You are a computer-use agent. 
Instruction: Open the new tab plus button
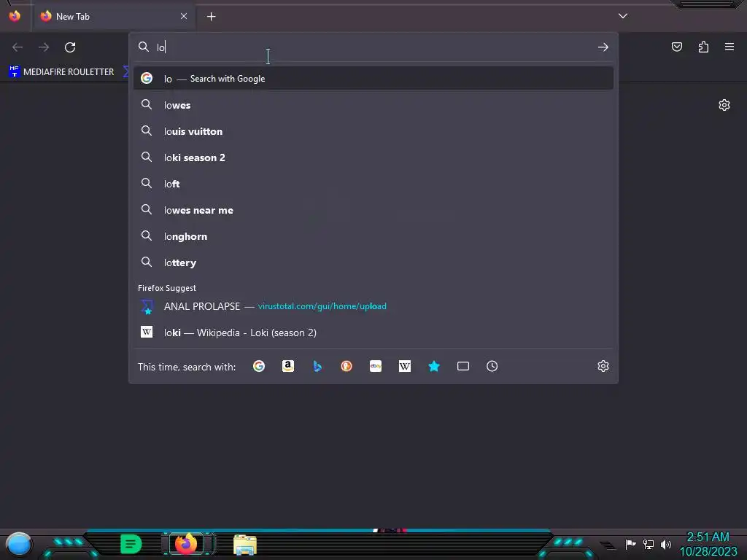(x=211, y=17)
